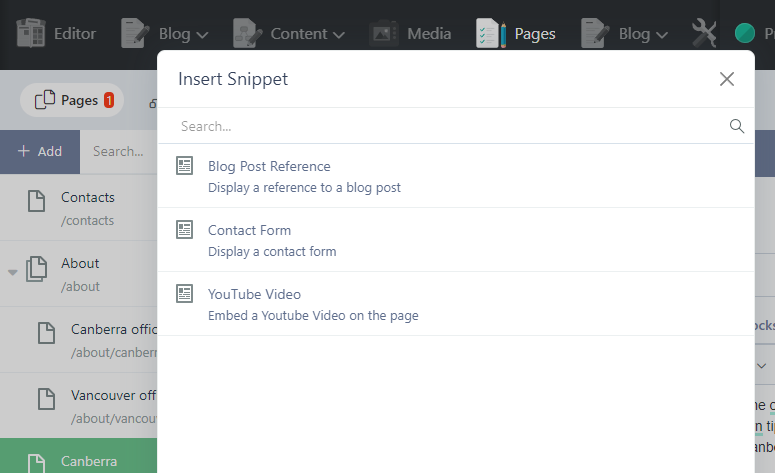Expand the second Blog menu chevron

click(x=662, y=35)
